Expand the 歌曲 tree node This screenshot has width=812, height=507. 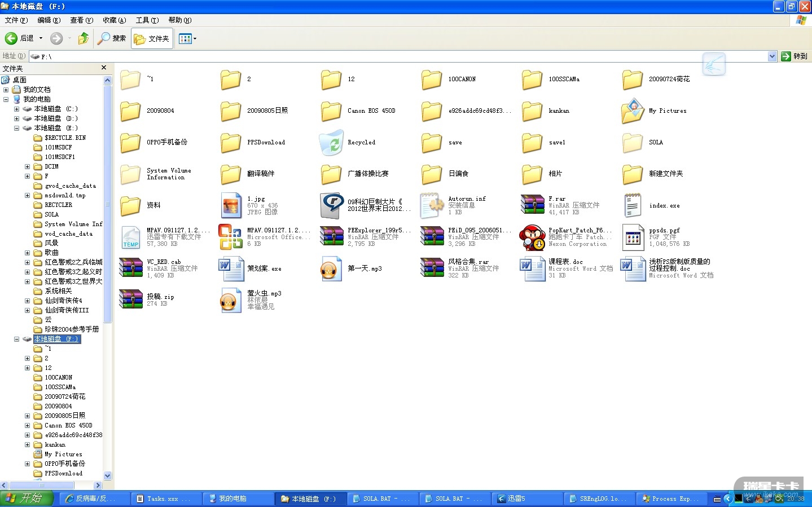(28, 253)
